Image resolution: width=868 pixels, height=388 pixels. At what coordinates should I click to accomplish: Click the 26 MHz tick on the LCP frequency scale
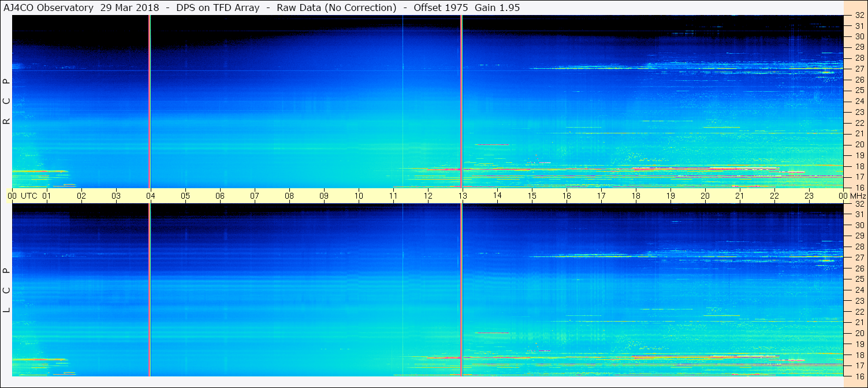(x=859, y=268)
